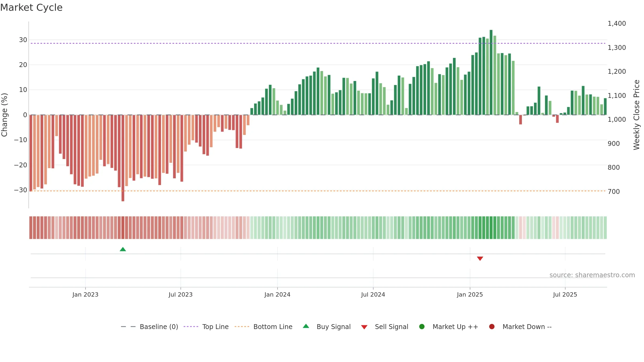This screenshot has height=362, width=644.
Task: Toggle Top Line legend entry
Action: point(206,327)
